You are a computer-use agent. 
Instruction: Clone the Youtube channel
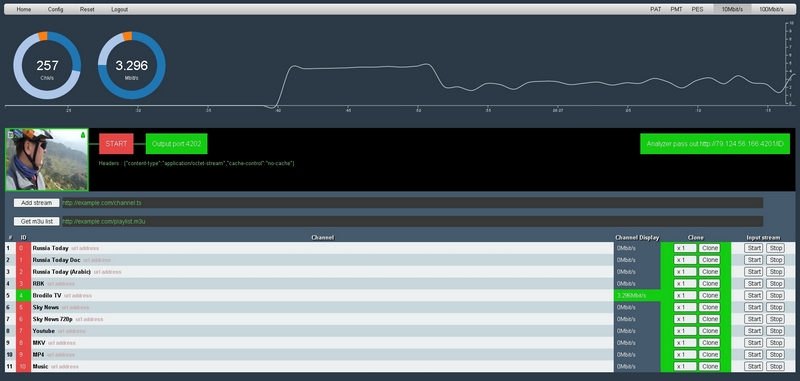710,331
